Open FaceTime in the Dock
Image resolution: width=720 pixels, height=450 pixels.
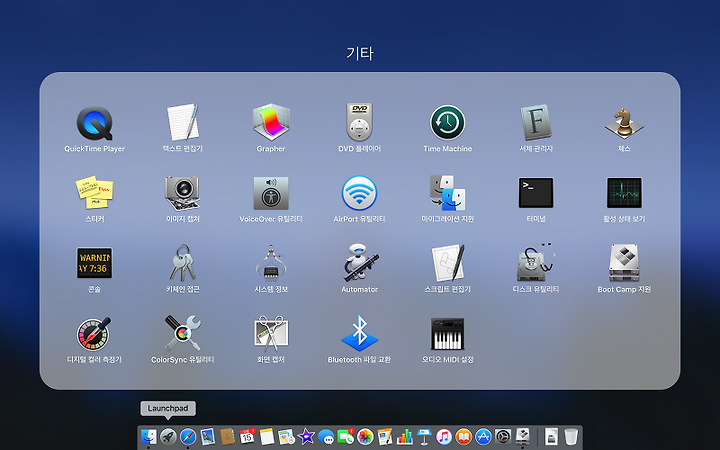point(345,437)
